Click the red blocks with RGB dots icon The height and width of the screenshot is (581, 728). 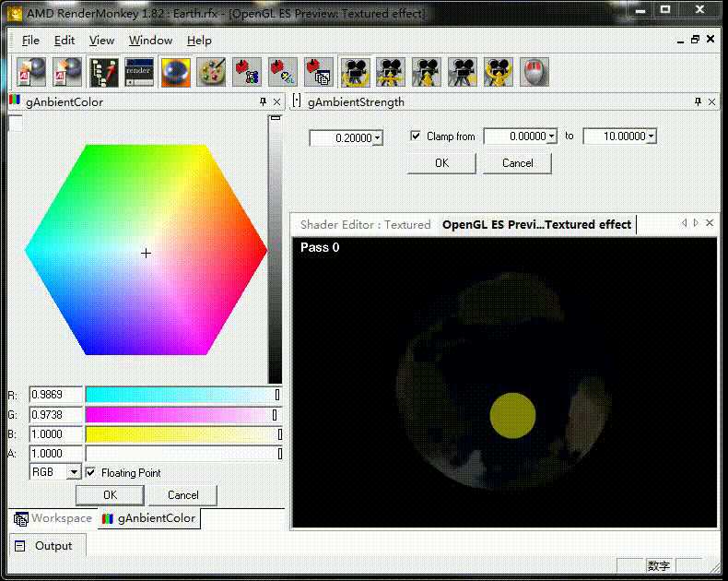click(x=247, y=72)
